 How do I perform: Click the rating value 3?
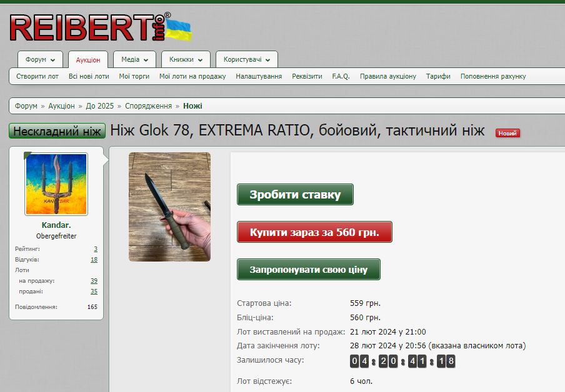coord(96,248)
